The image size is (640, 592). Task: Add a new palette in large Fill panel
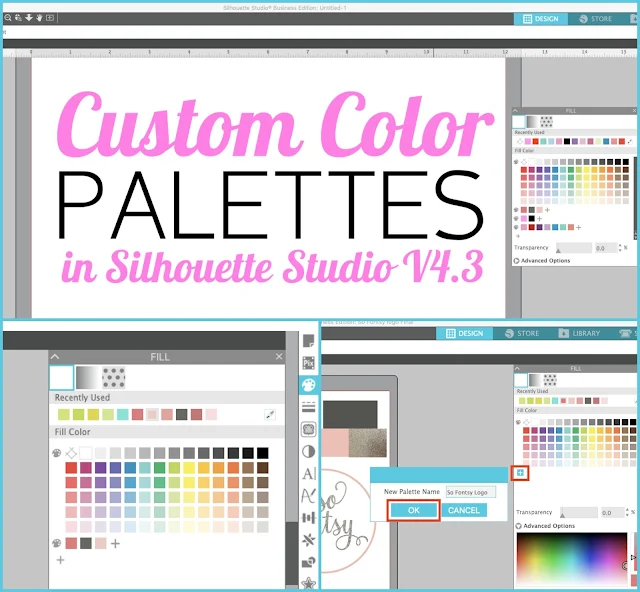60,560
